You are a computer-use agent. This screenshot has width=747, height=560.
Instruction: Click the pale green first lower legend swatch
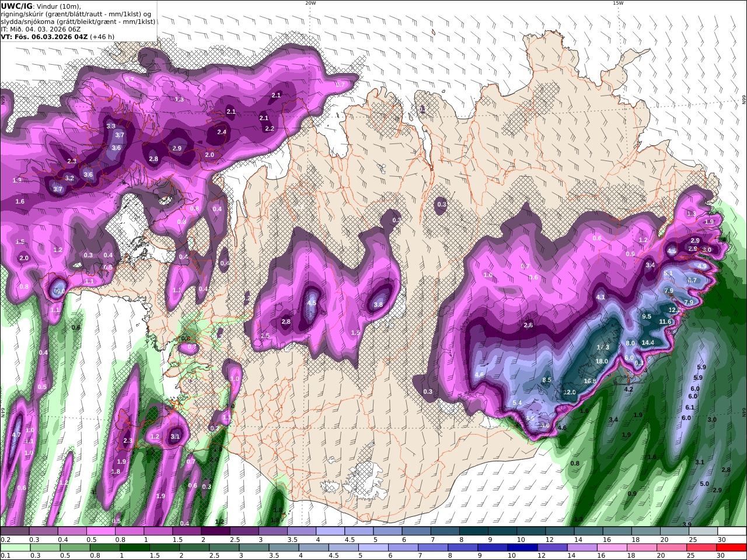(15, 548)
